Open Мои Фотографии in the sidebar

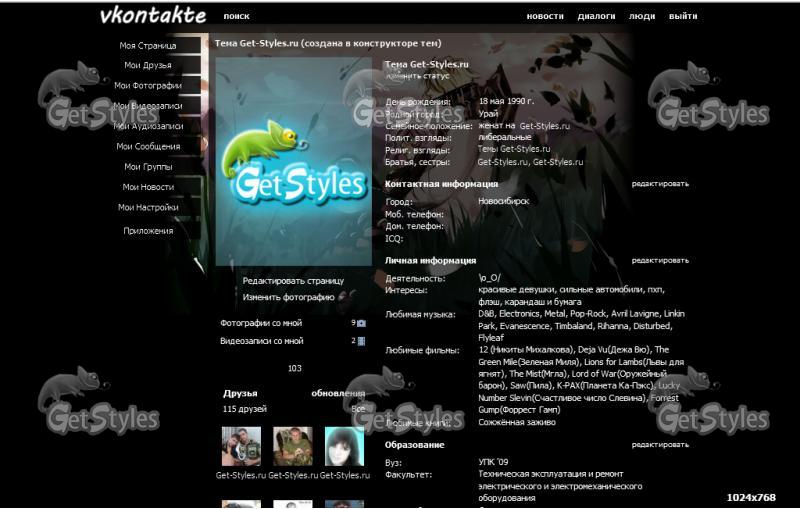pos(148,86)
